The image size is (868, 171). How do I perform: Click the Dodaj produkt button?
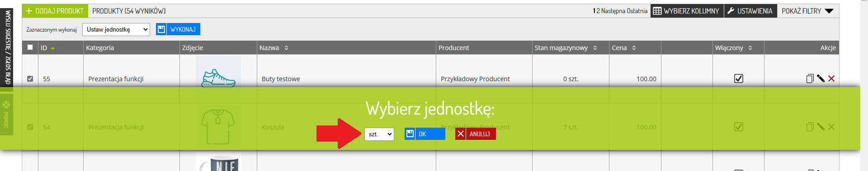pos(55,11)
